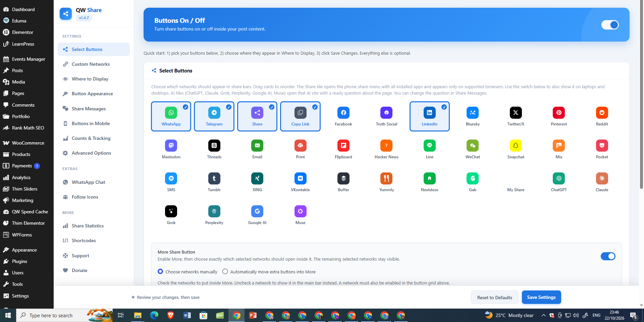
Task: Turn off the Buttons On / Off switch
Action: [610, 25]
